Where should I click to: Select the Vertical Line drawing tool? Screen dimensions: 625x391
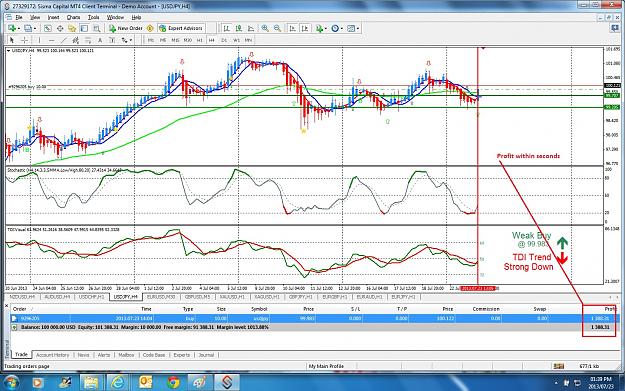[x=39, y=40]
